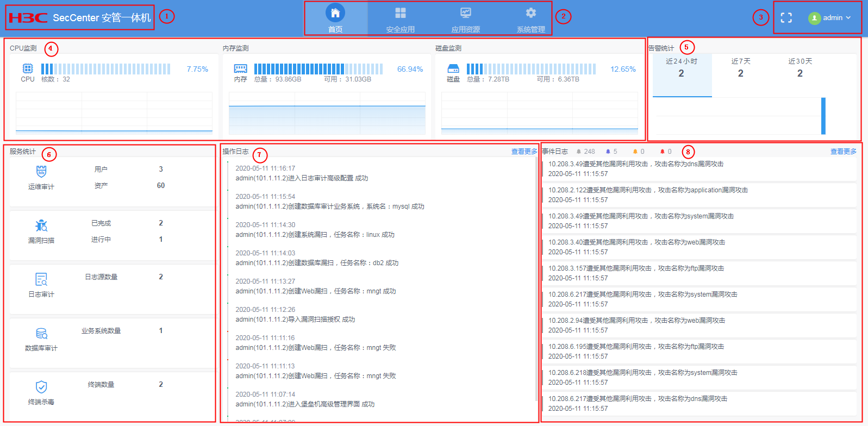Go to the 应用资源 tab

466,18
